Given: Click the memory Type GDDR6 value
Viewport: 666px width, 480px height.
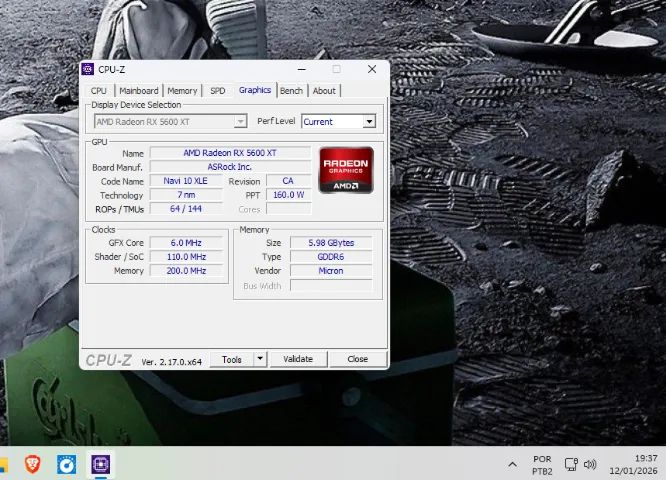Looking at the screenshot, I should 331,257.
